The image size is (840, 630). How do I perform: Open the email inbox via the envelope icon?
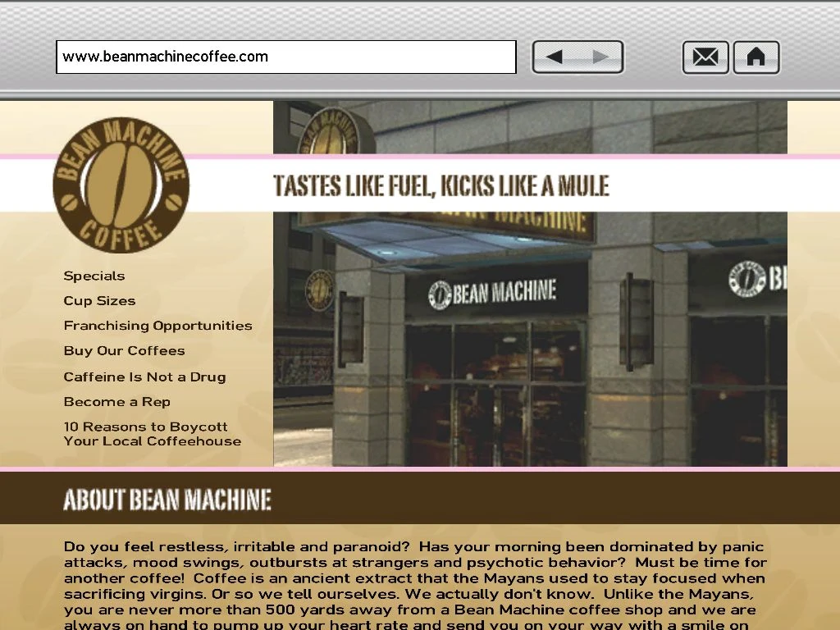[705, 57]
